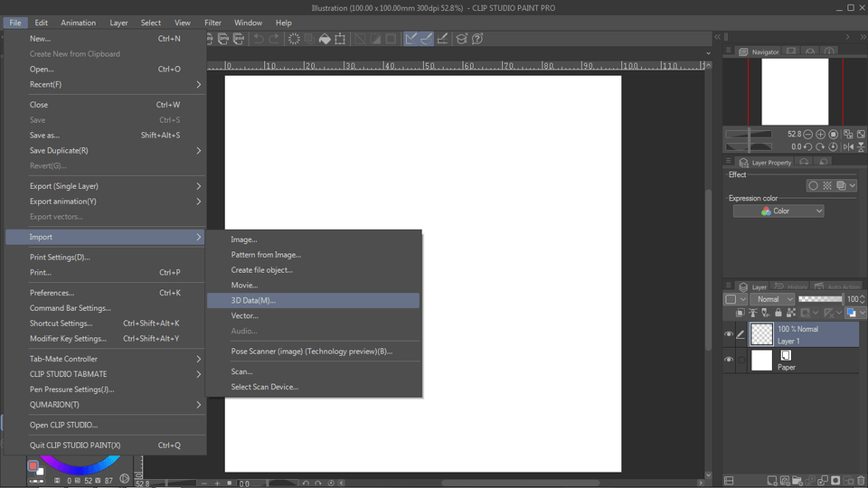Click the tutorial graduation cap icon
The image size is (868, 488).
point(461,39)
